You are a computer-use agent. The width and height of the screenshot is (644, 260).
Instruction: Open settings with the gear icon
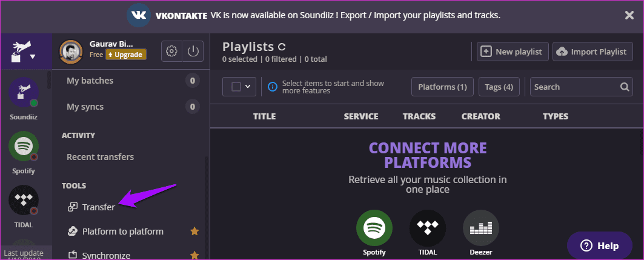point(171,52)
